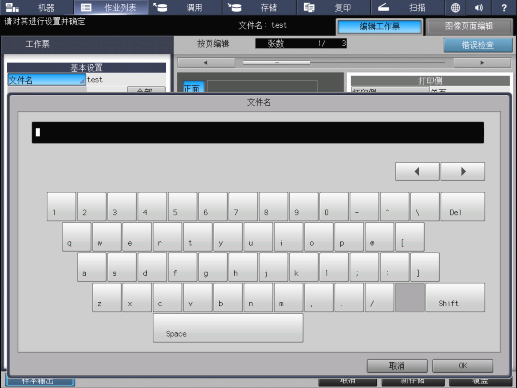This screenshot has height=388, width=517.
Task: Switch to the 作业列表 job list tab
Action: pyautogui.click(x=111, y=7)
